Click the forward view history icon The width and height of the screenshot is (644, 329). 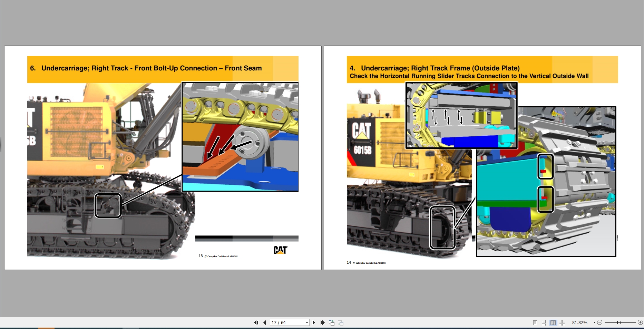341,322
